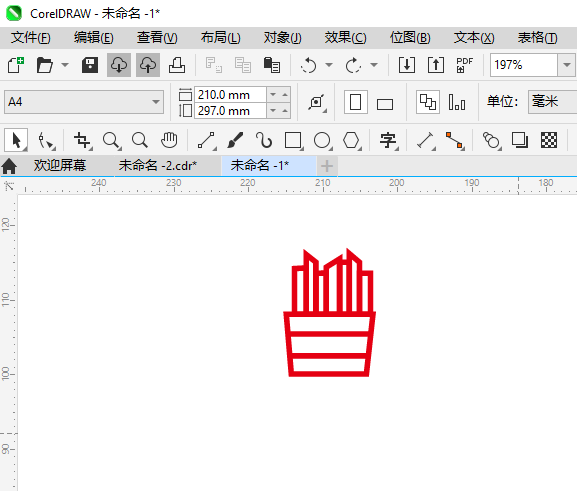Image resolution: width=577 pixels, height=491 pixels.
Task: Select the Artistic Media brush tool
Action: tap(235, 140)
